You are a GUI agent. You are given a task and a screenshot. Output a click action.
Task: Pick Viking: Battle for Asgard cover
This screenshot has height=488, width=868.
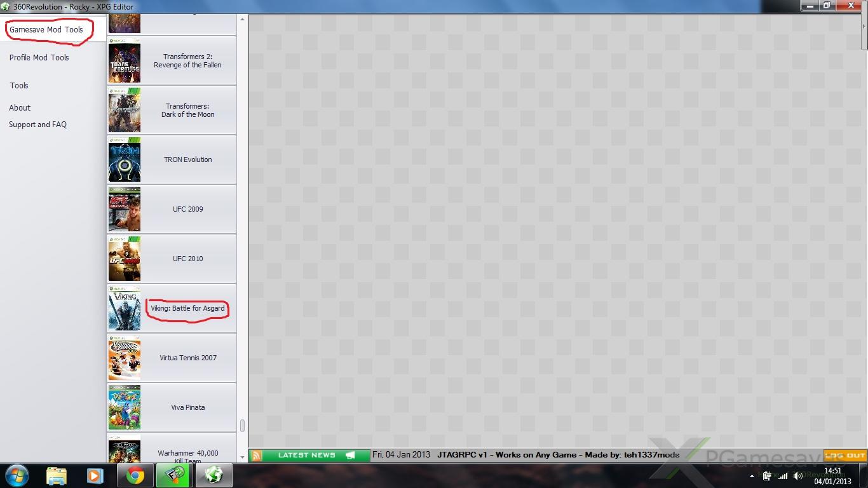pyautogui.click(x=125, y=308)
